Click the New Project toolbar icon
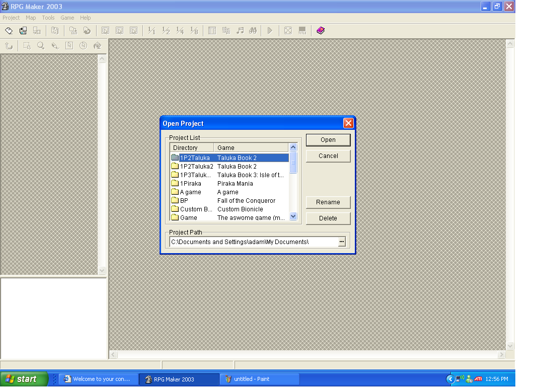Screen dimensions: 537x392 point(9,31)
